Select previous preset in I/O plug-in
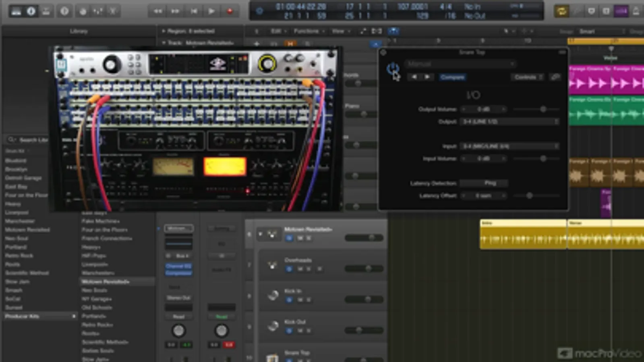The width and height of the screenshot is (644, 362). [414, 77]
